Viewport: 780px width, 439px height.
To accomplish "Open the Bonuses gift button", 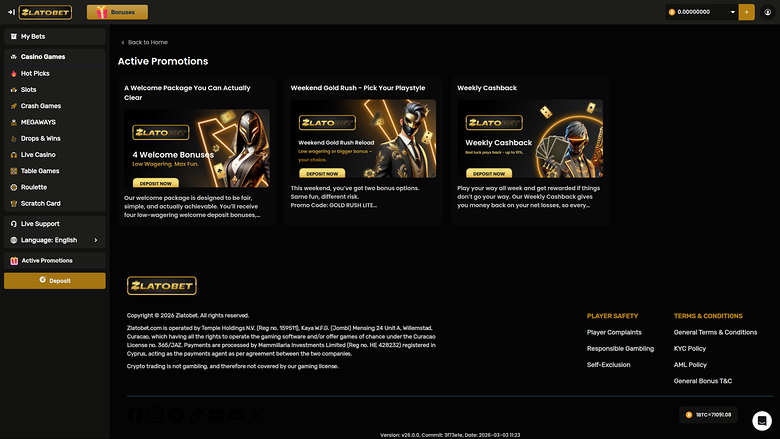I will pyautogui.click(x=117, y=12).
